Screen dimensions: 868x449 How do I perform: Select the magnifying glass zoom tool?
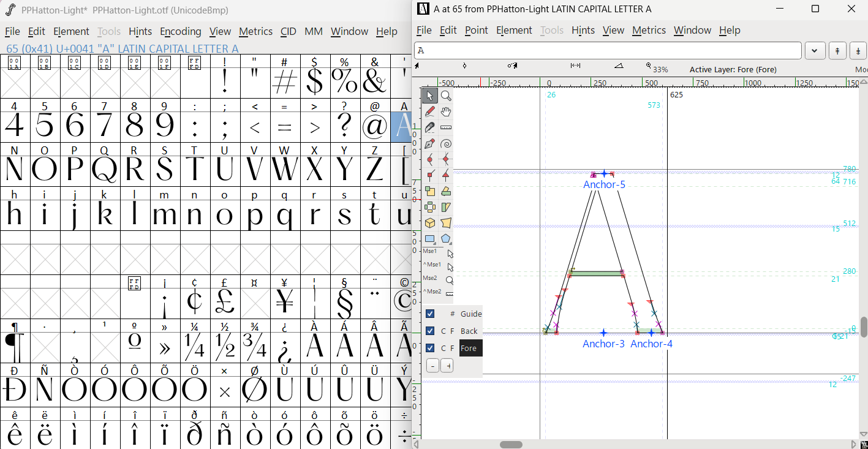click(446, 96)
